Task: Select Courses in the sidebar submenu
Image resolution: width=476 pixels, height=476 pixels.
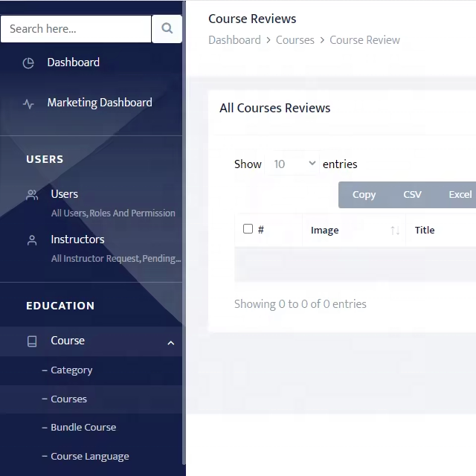Action: tap(68, 399)
